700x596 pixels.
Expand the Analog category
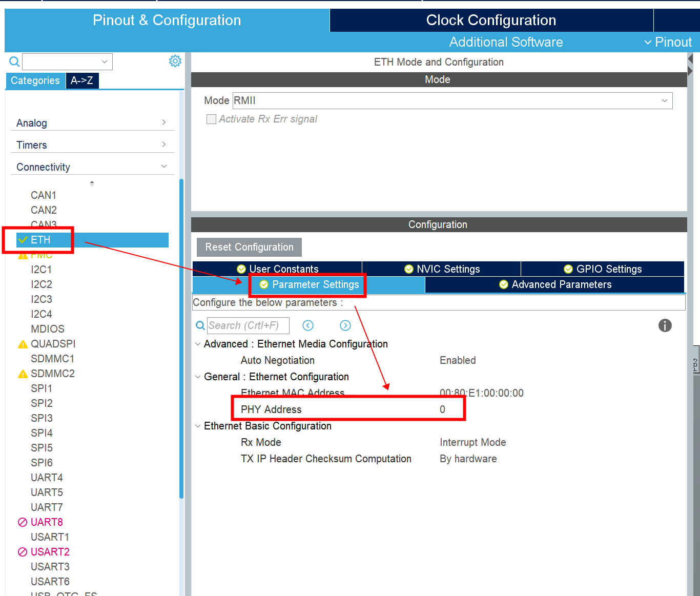pos(92,123)
